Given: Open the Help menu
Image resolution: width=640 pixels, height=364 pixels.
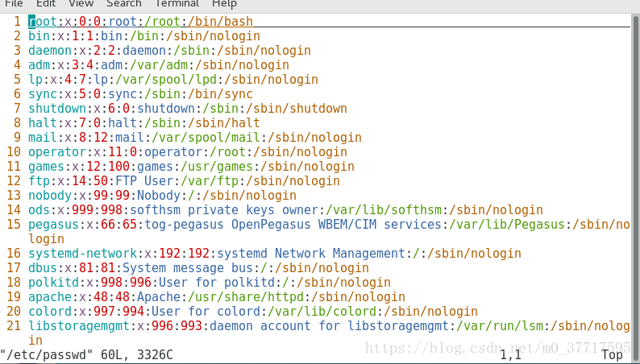Looking at the screenshot, I should [x=224, y=4].
